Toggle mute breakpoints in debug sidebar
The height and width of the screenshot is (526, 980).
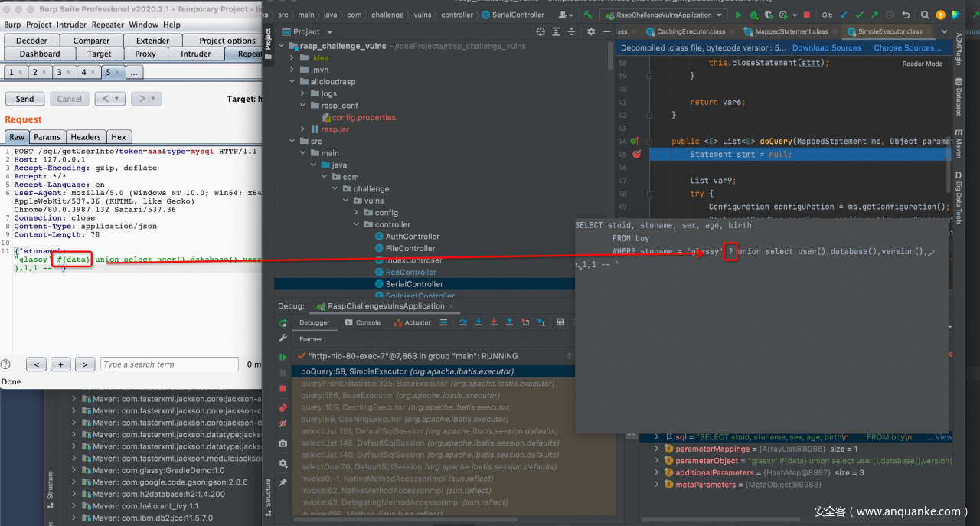coord(283,423)
